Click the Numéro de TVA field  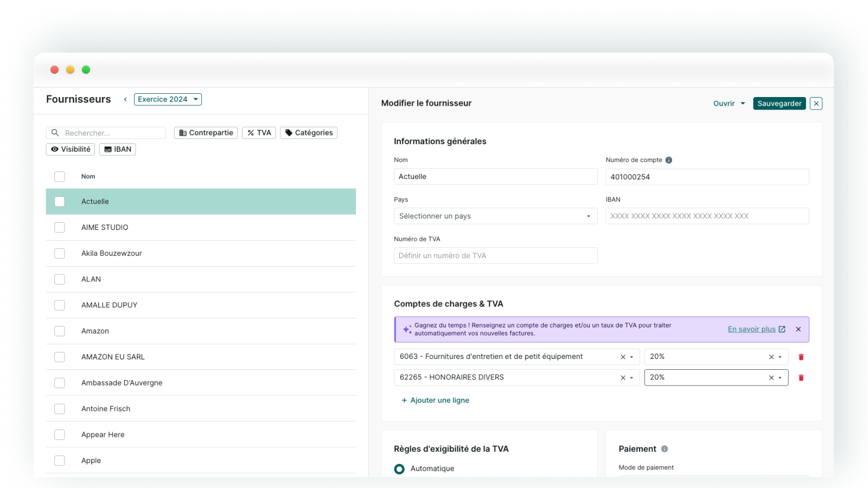495,255
